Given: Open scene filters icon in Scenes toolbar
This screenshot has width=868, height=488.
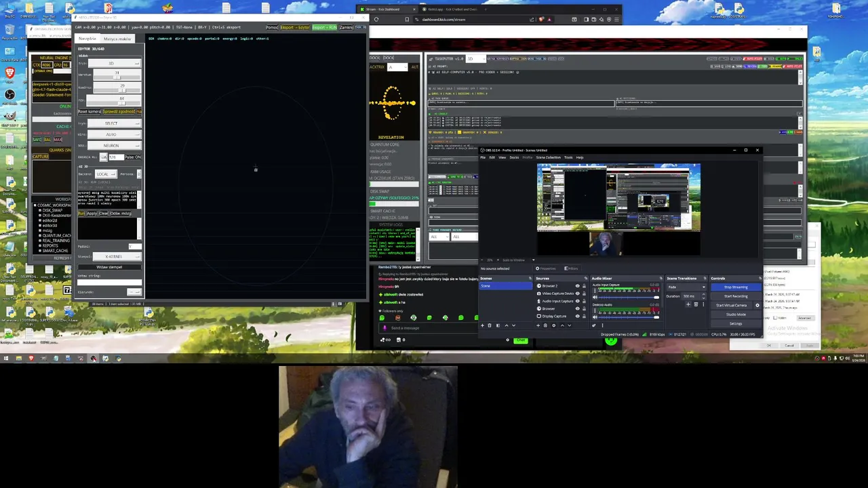Looking at the screenshot, I should (x=498, y=325).
